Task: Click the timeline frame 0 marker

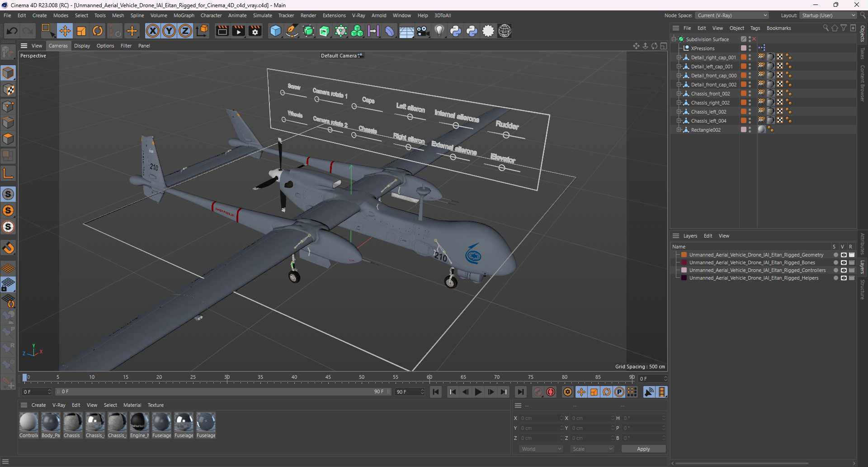Action: [25, 377]
